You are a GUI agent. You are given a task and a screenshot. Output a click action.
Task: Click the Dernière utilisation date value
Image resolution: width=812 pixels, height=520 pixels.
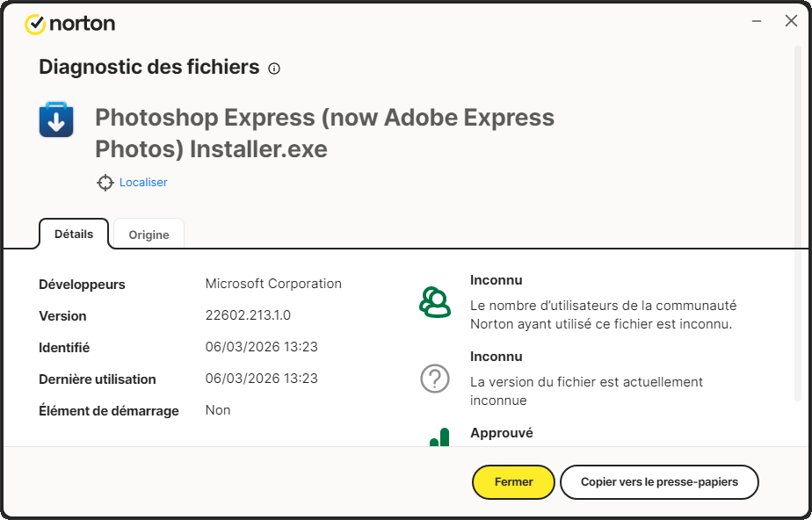click(x=262, y=379)
